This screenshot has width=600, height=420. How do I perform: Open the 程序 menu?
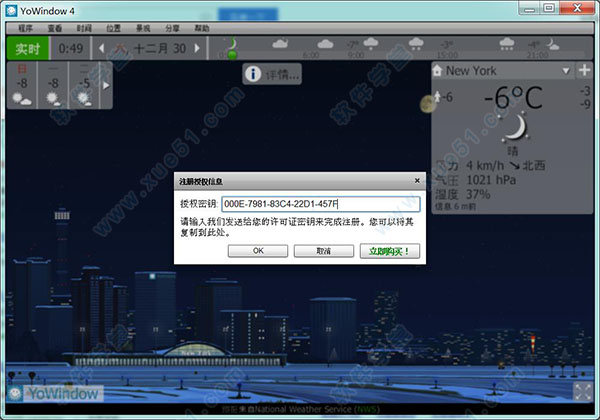pos(25,28)
